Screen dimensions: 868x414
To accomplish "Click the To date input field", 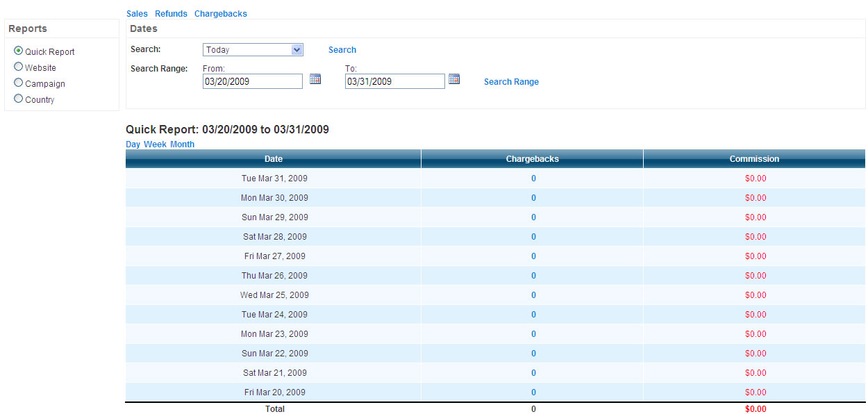I will (394, 82).
